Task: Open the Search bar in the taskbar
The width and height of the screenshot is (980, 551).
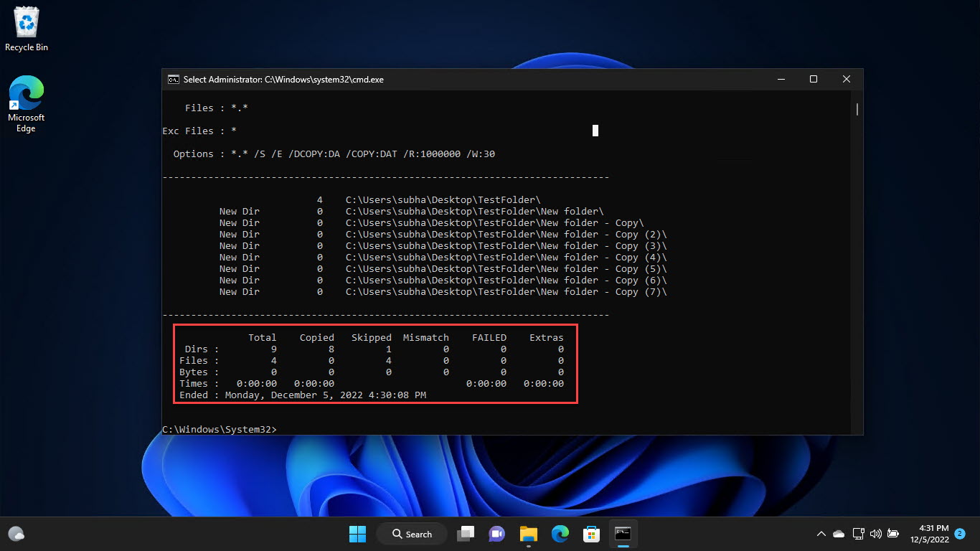Action: click(411, 534)
